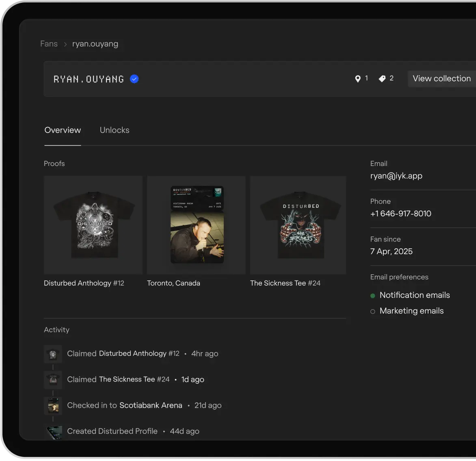Switch to the Overview tab
Image resolution: width=476 pixels, height=461 pixels.
[63, 130]
